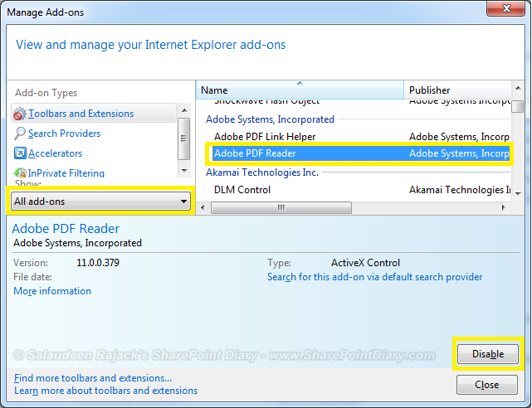The image size is (532, 408).
Task: Sort list by Name column header
Action: (x=300, y=90)
